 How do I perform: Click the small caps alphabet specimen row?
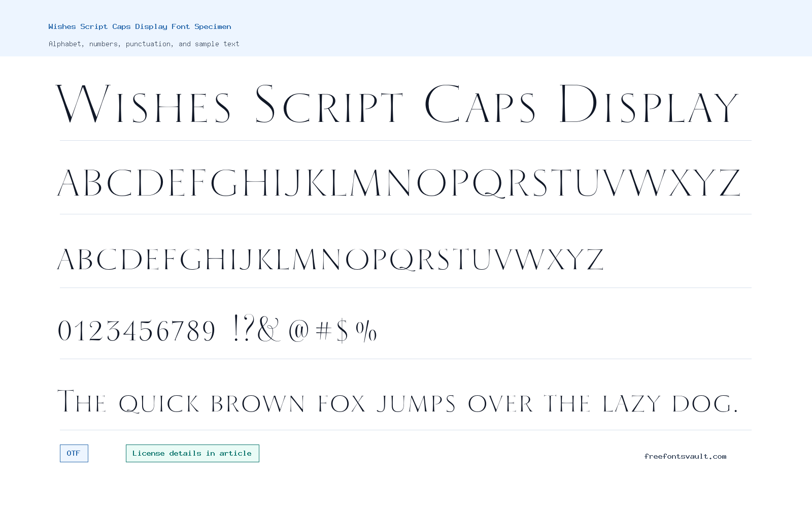click(331, 259)
